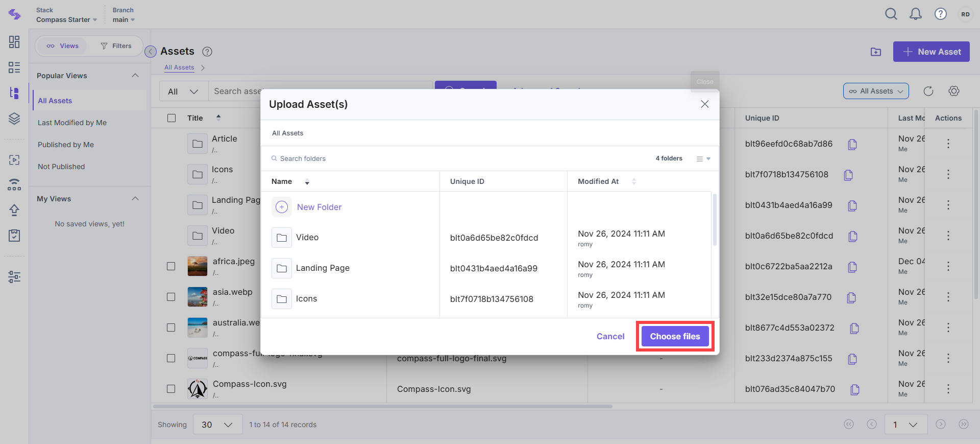
Task: Click the create new folder icon
Action: (x=876, y=52)
